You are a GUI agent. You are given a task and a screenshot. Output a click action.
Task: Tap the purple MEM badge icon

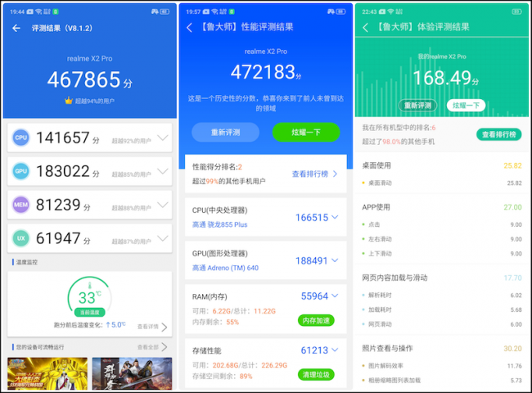[22, 205]
